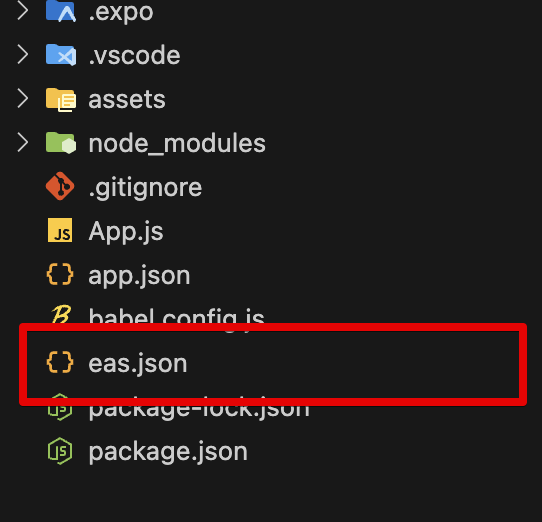Screen dimensions: 542x522
Task: Open the App.js file
Action: pyautogui.click(x=125, y=231)
